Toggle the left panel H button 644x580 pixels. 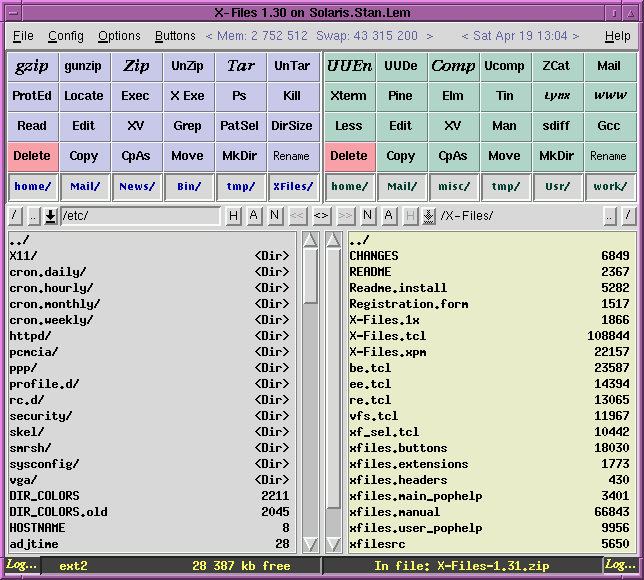coord(233,215)
